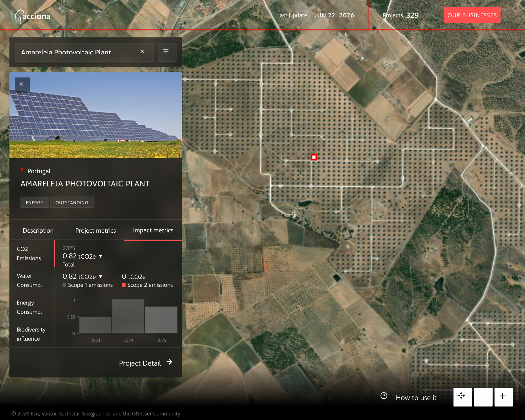
Task: Select Energy Consump. metric
Action: pos(32,307)
